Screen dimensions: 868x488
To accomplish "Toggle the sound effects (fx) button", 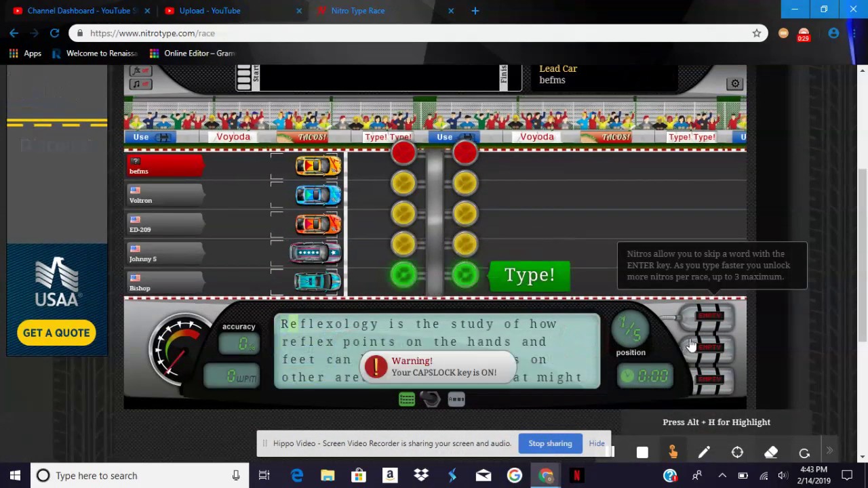I will click(x=141, y=70).
